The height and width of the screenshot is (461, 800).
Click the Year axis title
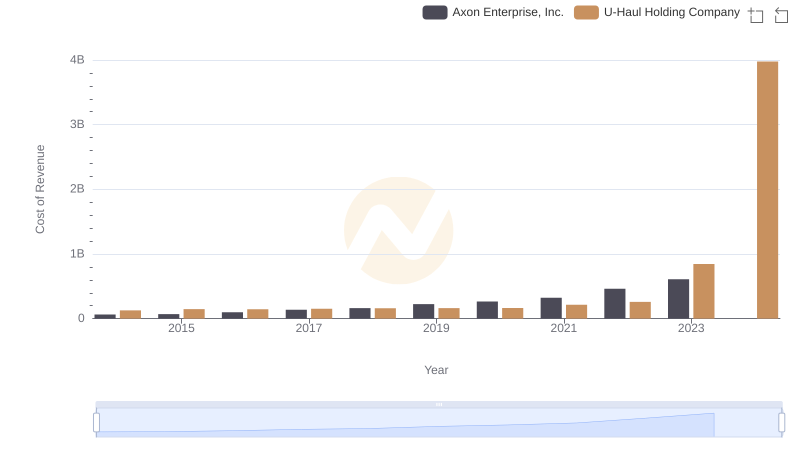(x=436, y=370)
